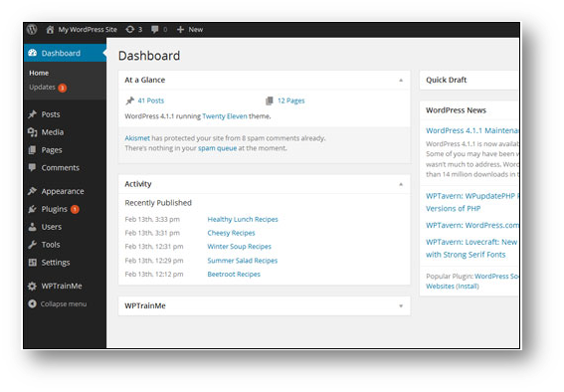Image resolution: width=564 pixels, height=392 pixels.
Task: Click the WPTrainMe gear icon in sidebar
Action: tap(33, 286)
